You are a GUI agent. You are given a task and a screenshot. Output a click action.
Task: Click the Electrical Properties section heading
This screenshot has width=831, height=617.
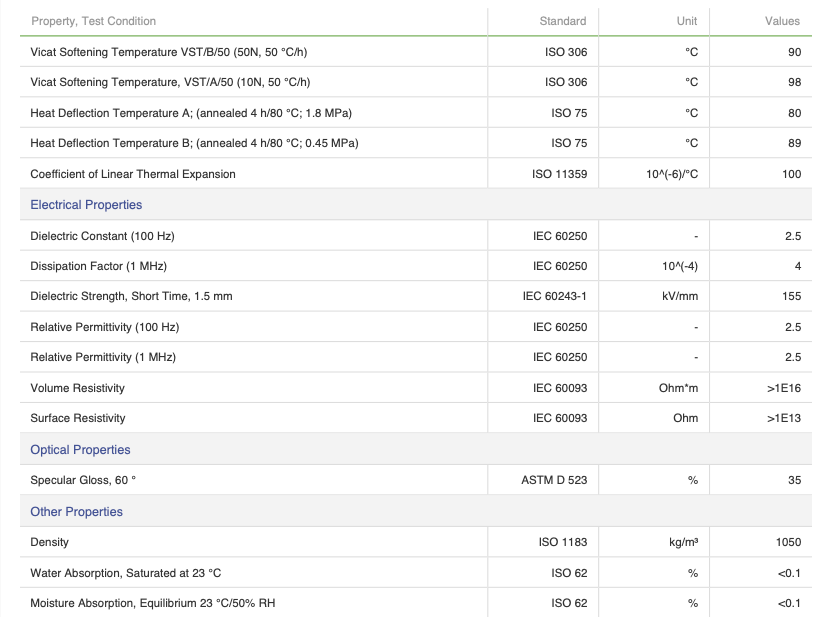pyautogui.click(x=86, y=205)
